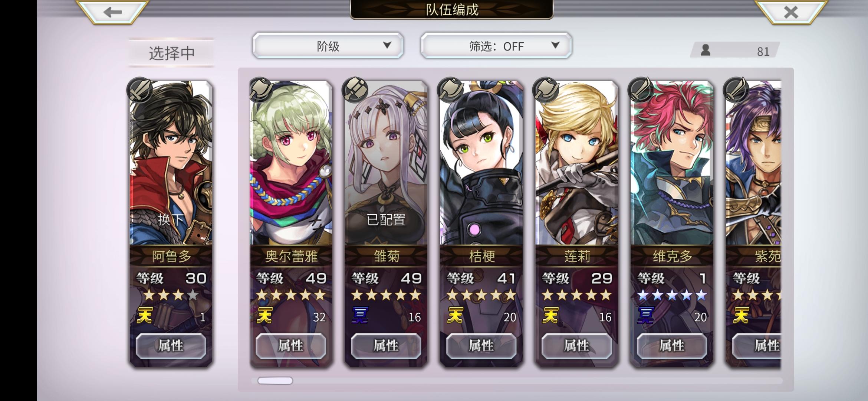Tap the 天 attribute icon on 莲莉's card
868x401 pixels.
coord(550,316)
